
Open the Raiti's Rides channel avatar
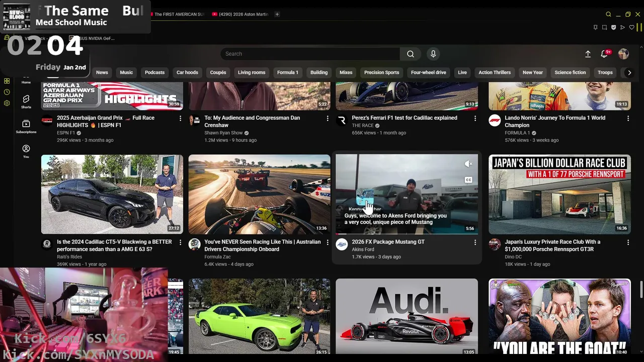(x=47, y=244)
